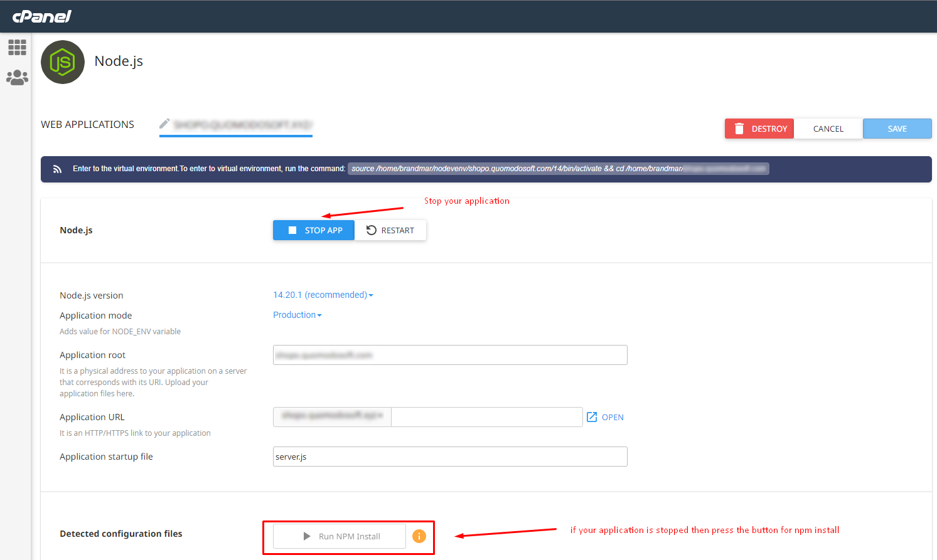Click the cPanel logo in header
The height and width of the screenshot is (560, 937).
tap(42, 16)
